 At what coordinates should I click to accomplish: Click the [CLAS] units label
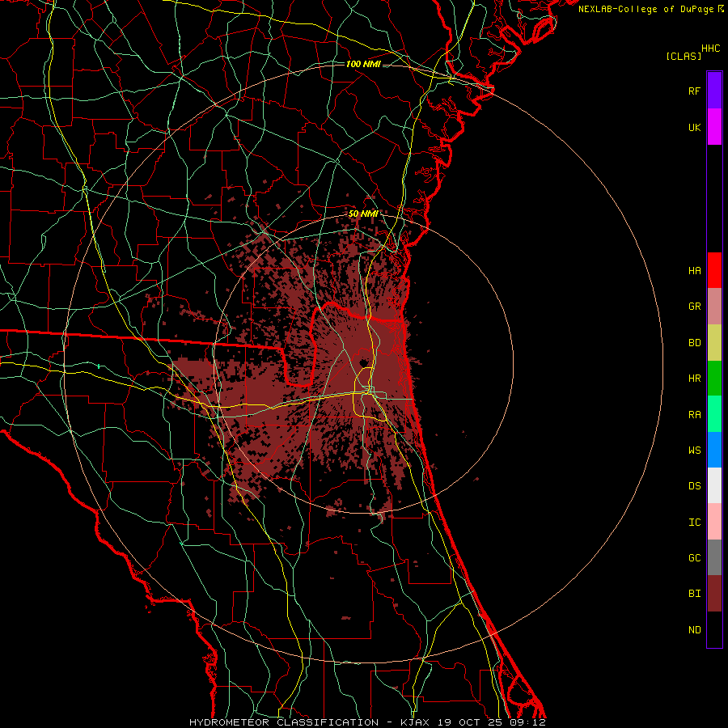point(684,56)
